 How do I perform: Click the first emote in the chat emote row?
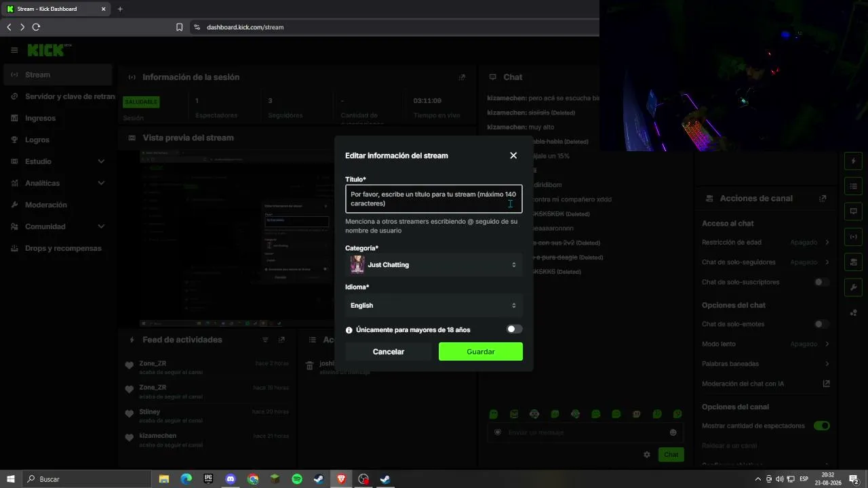coord(494,413)
